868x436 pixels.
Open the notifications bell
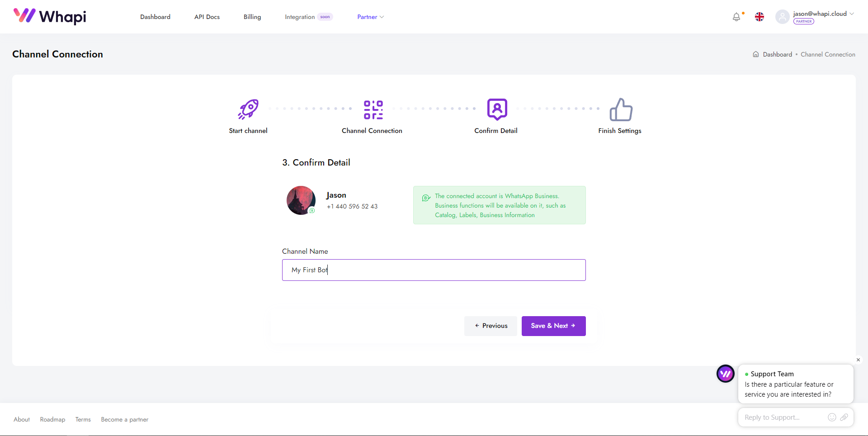coord(736,17)
